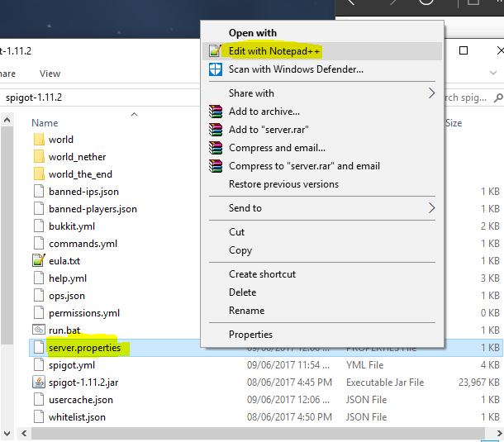Screen dimensions: 504x442
Task: Select the server.properties file name
Action: [x=85, y=348]
